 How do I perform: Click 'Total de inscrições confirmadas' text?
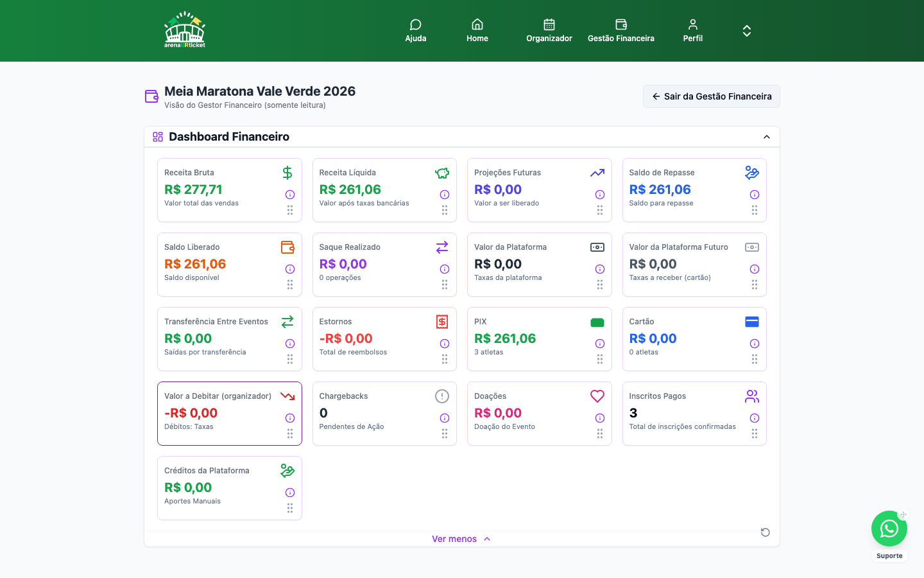click(683, 426)
